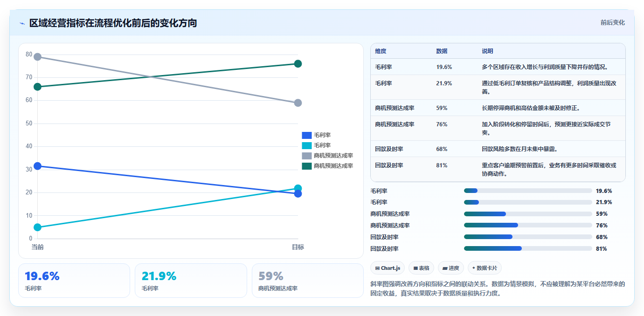The height and width of the screenshot is (316, 644).
Task: Open the Chart.js chip
Action: [388, 268]
